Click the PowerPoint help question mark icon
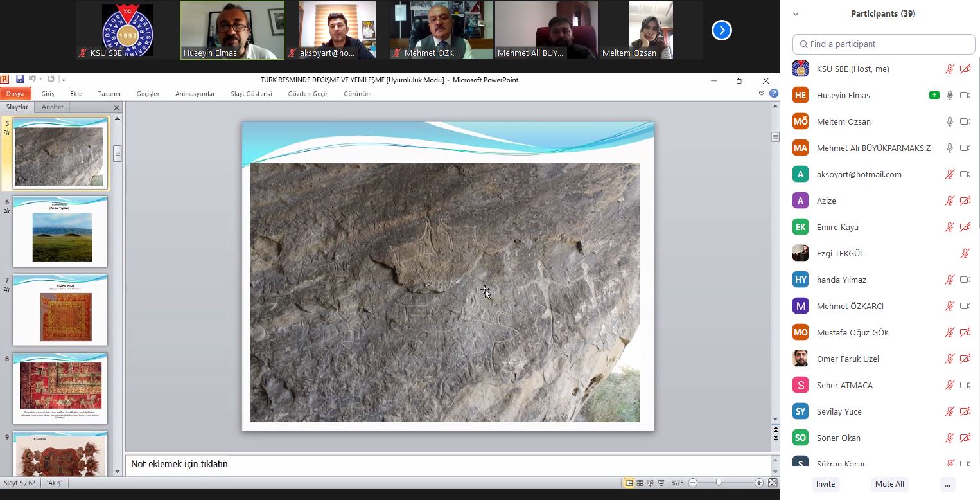 [774, 93]
